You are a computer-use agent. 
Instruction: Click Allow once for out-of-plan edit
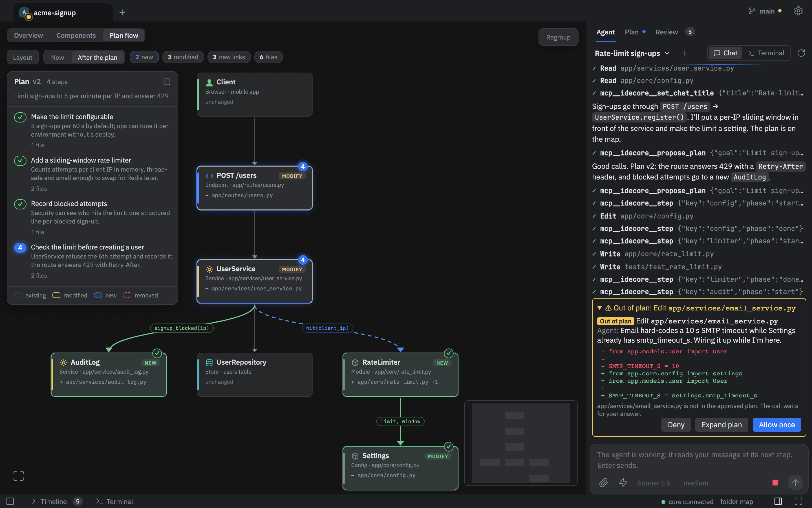tap(777, 425)
